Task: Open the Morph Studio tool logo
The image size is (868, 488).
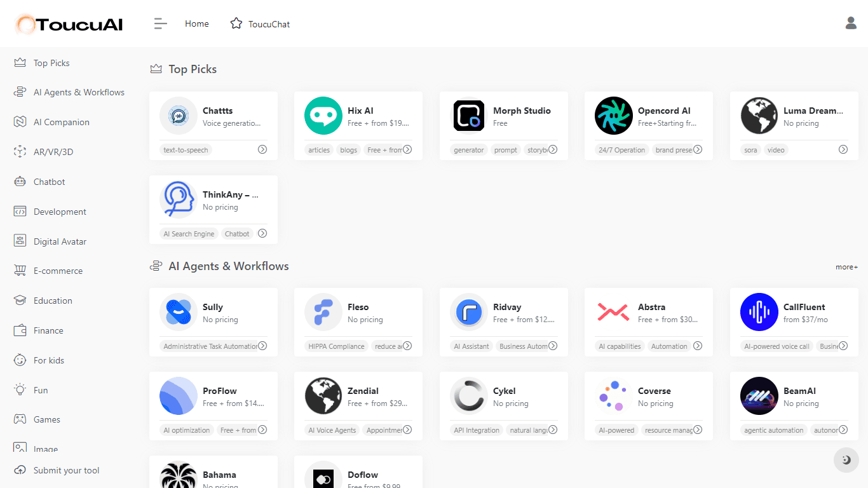Action: [x=469, y=116]
